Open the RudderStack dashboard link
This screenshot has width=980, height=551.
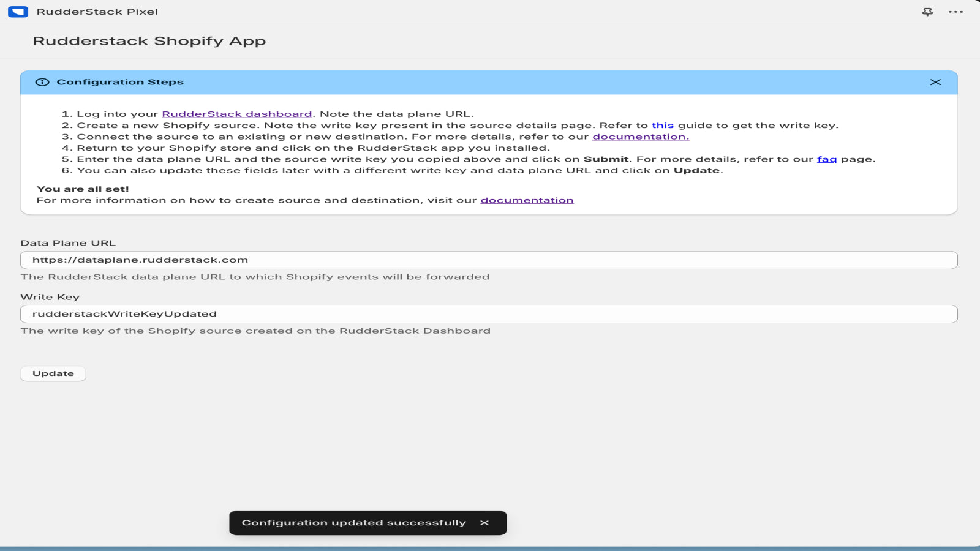point(236,113)
